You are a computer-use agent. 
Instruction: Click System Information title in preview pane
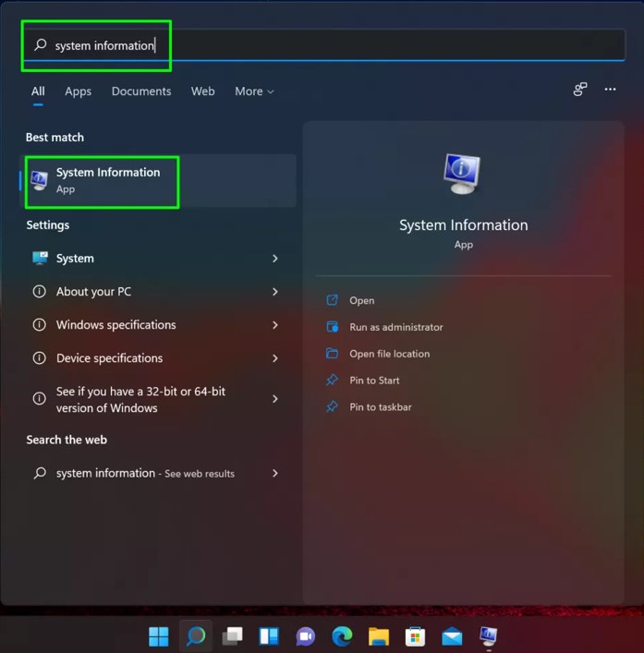coord(463,225)
